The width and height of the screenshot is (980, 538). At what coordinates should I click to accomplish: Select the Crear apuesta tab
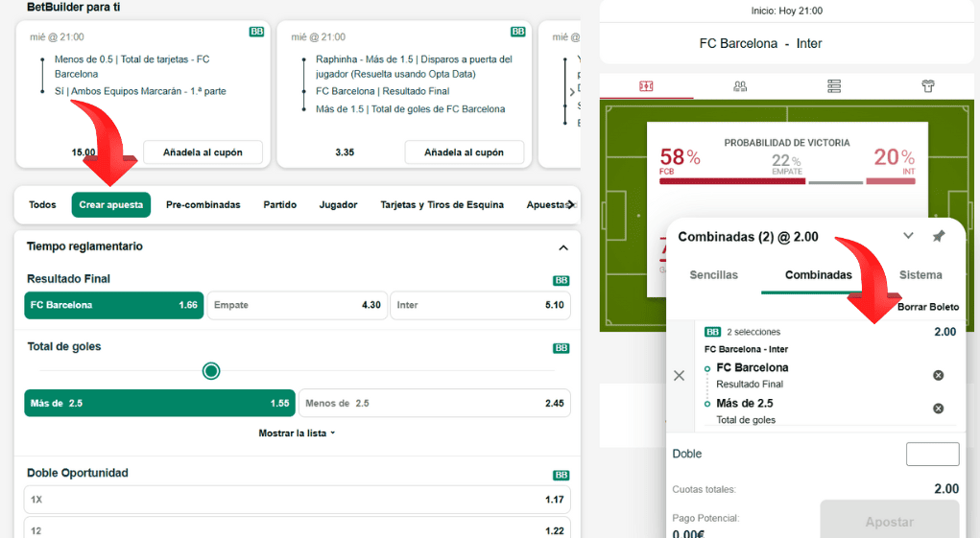[x=111, y=204]
